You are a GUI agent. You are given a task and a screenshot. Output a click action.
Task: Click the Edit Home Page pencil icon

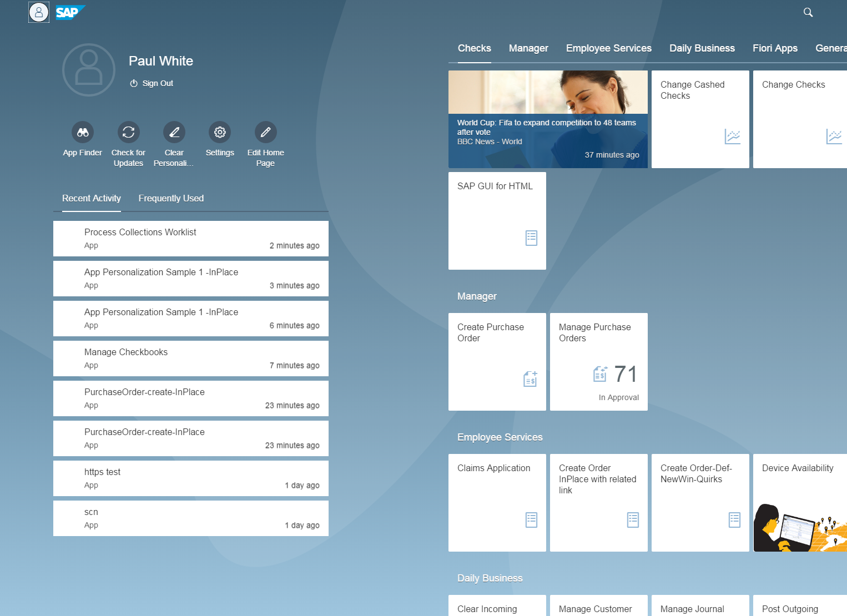[x=265, y=132]
